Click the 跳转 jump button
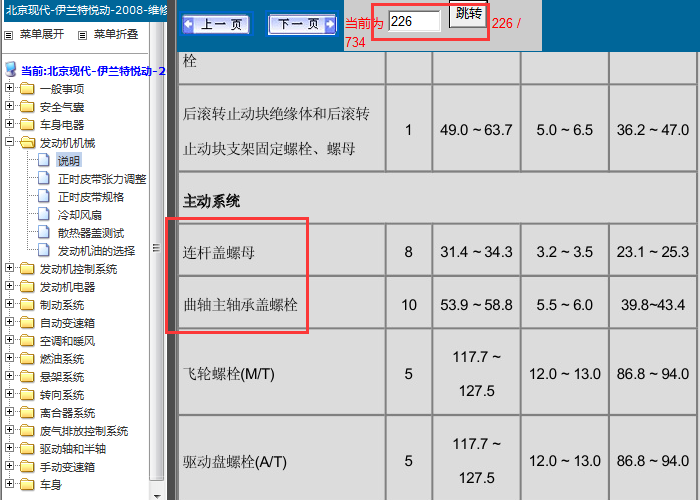 click(x=468, y=14)
